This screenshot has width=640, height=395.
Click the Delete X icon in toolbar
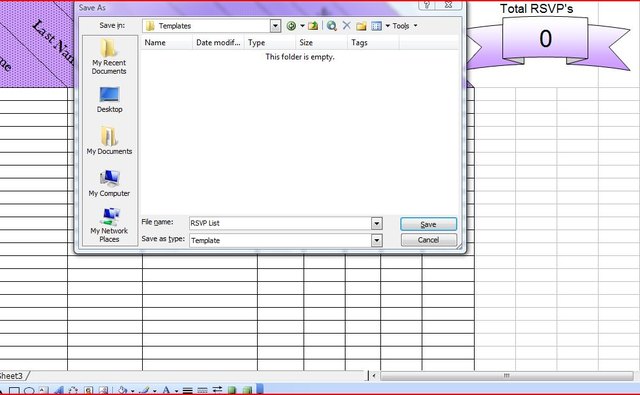347,26
